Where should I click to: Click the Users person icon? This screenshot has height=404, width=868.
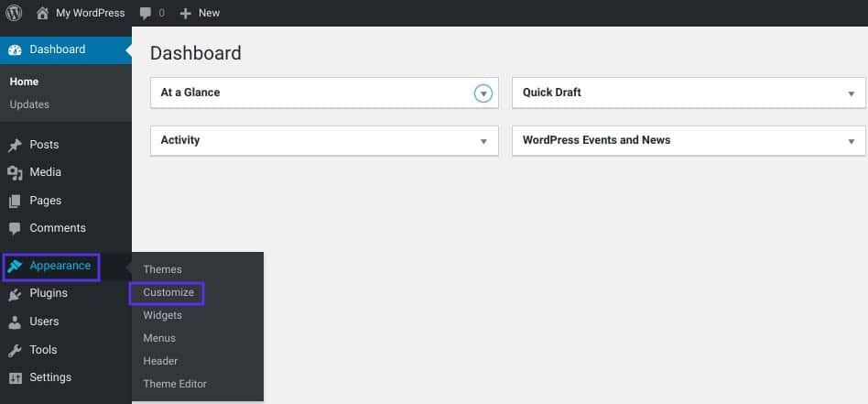point(15,322)
